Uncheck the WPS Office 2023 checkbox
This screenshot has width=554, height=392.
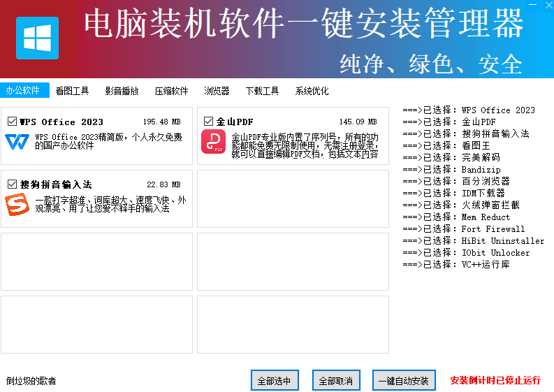(x=12, y=122)
